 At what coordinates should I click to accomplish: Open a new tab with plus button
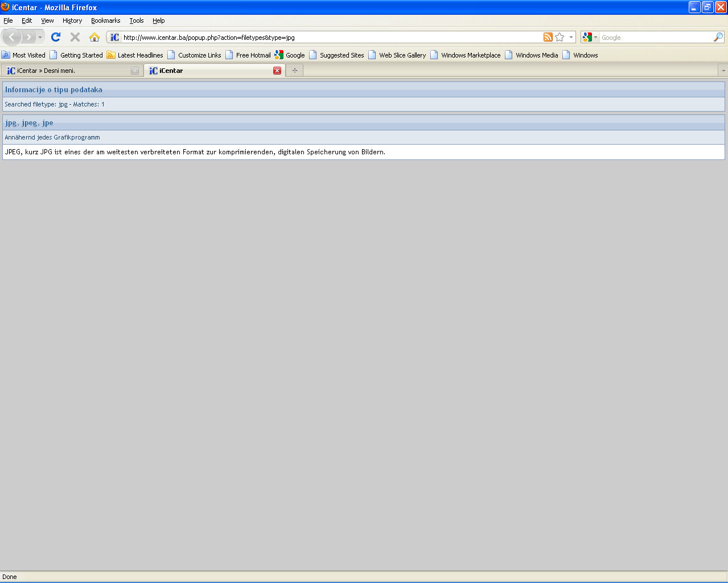tap(294, 71)
